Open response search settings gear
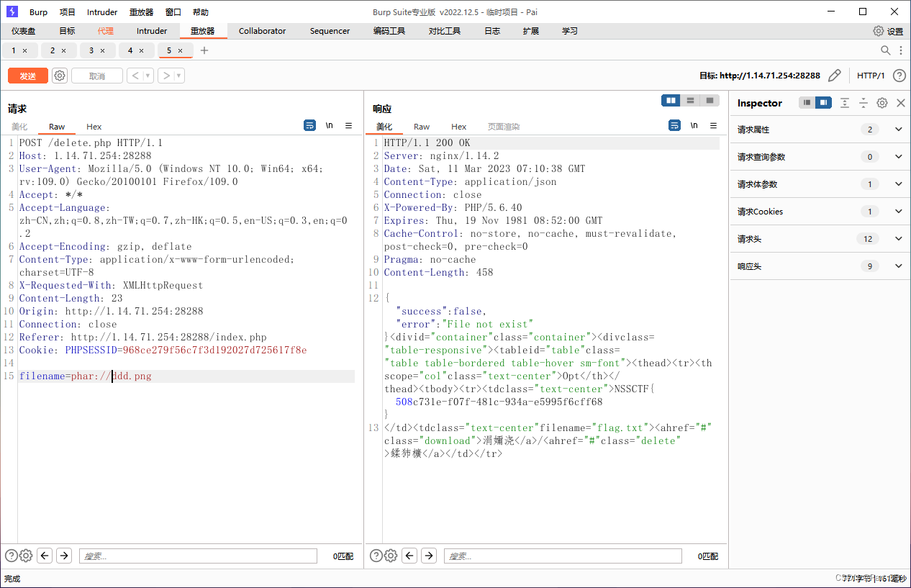This screenshot has width=911, height=588. click(x=391, y=556)
